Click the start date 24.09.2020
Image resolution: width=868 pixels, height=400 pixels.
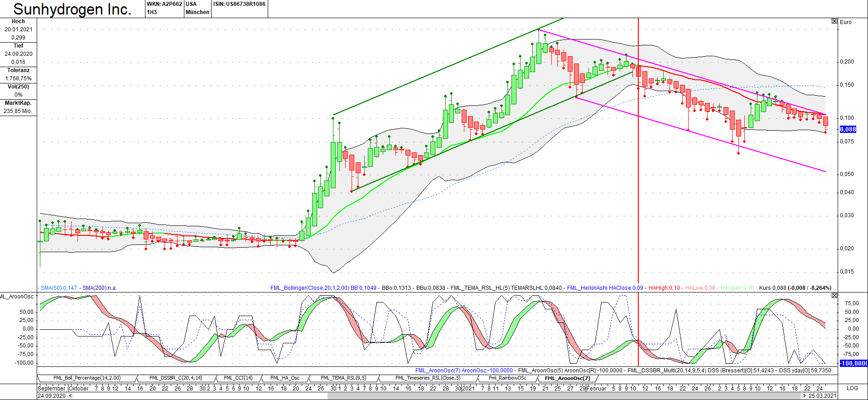(x=52, y=396)
